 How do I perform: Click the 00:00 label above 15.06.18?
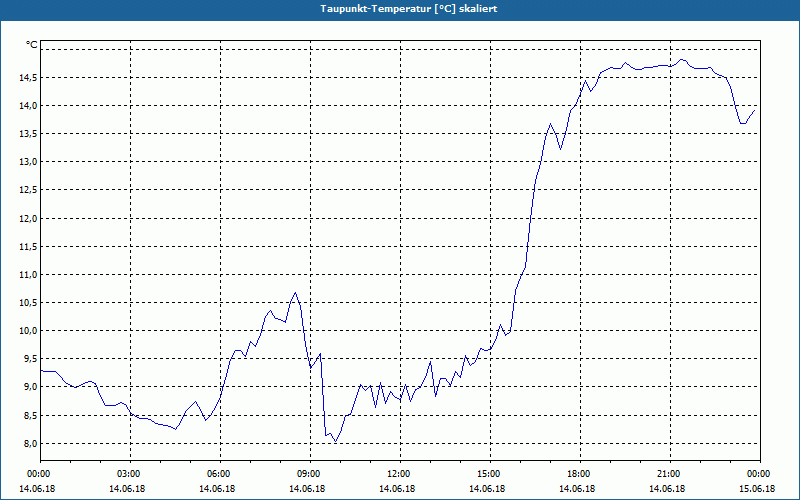[x=760, y=474]
